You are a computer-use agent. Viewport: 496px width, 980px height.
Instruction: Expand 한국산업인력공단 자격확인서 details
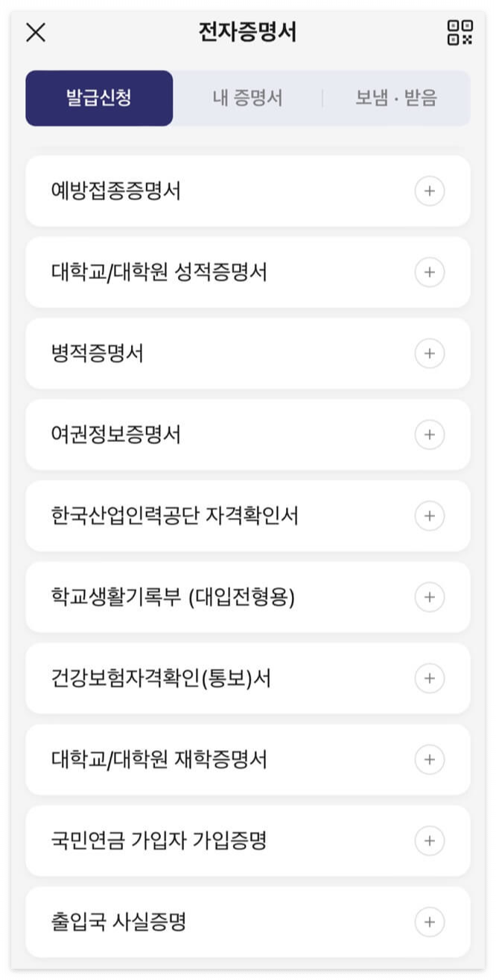[430, 516]
